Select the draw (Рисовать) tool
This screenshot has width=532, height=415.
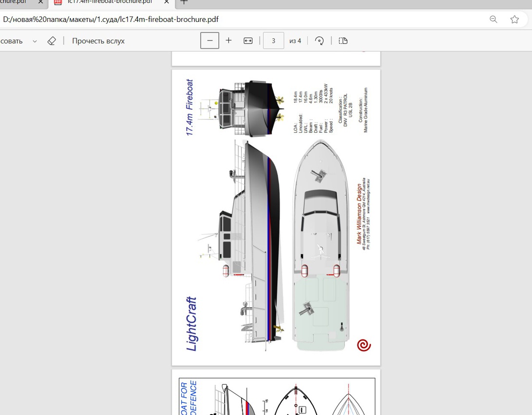[11, 41]
